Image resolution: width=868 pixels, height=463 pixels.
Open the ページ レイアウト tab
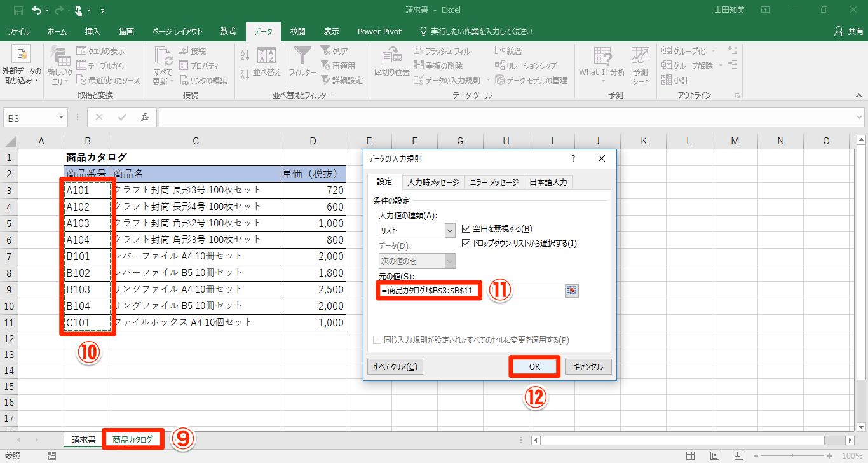(177, 31)
